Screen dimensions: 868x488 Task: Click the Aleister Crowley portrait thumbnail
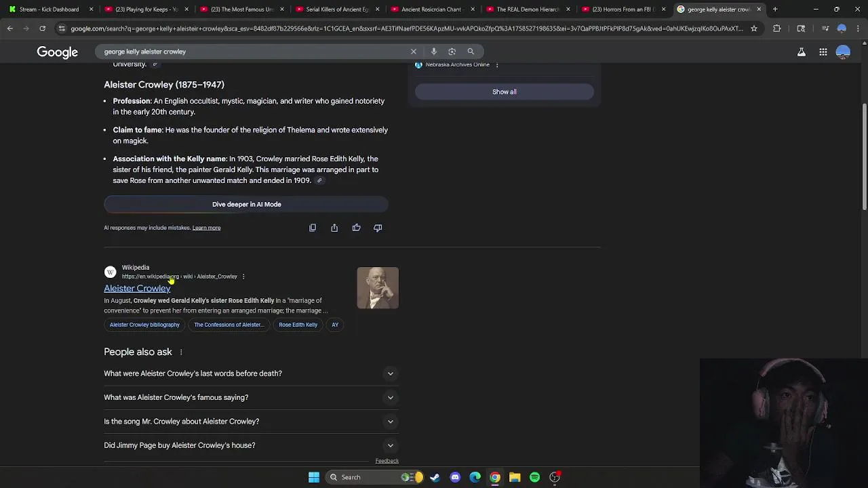click(x=378, y=288)
